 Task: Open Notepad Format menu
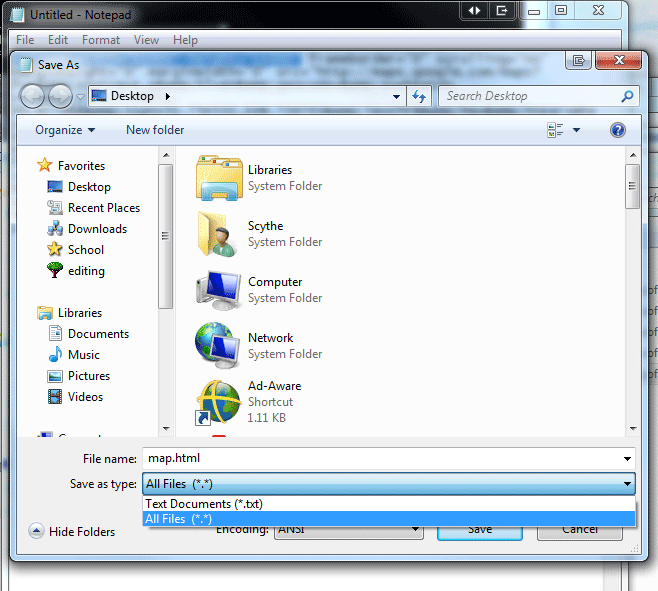pyautogui.click(x=101, y=40)
